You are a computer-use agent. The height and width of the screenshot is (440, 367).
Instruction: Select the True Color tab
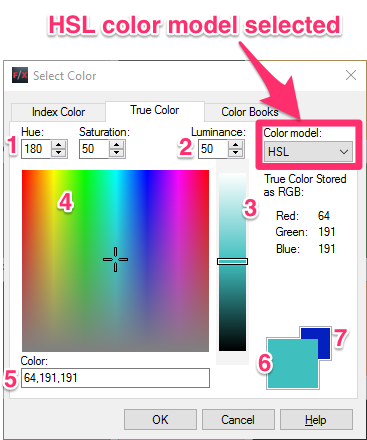coord(155,110)
